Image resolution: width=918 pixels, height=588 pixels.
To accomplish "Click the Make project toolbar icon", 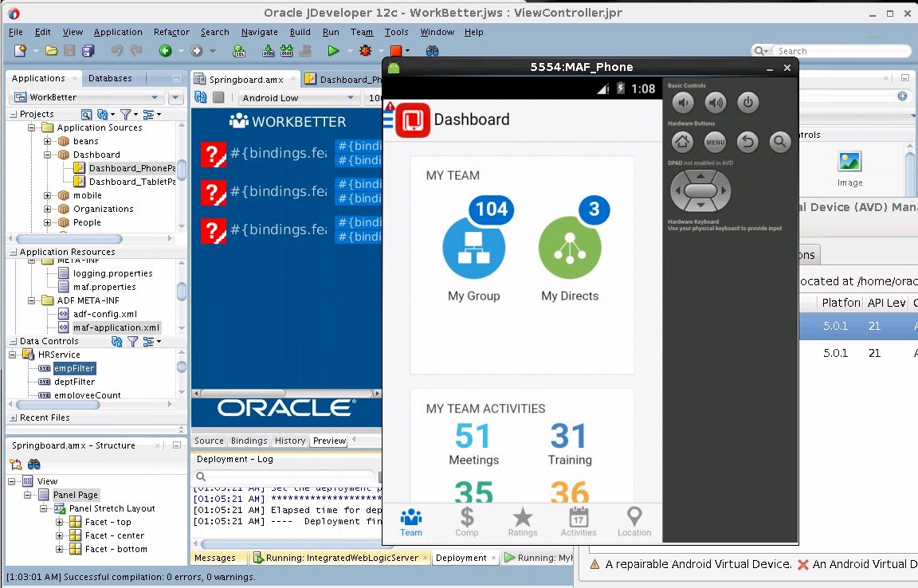I will [268, 51].
